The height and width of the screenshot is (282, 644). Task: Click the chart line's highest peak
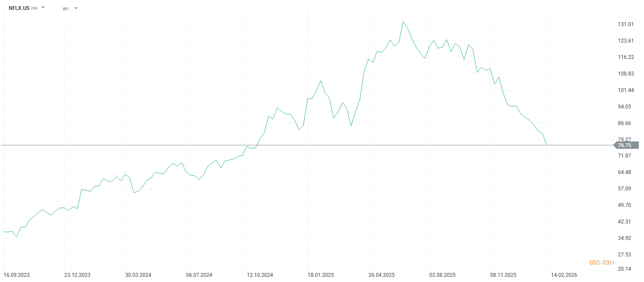pyautogui.click(x=403, y=22)
